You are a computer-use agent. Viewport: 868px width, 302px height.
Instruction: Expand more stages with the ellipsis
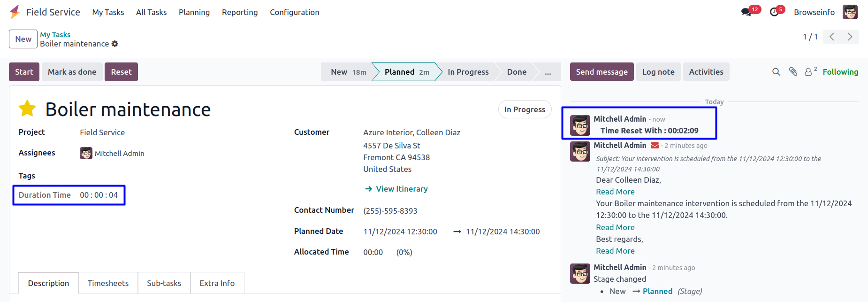tap(548, 72)
